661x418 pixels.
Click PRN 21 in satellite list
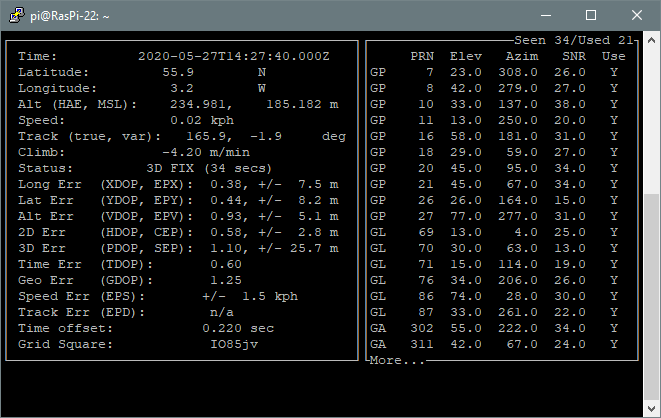pyautogui.click(x=426, y=185)
